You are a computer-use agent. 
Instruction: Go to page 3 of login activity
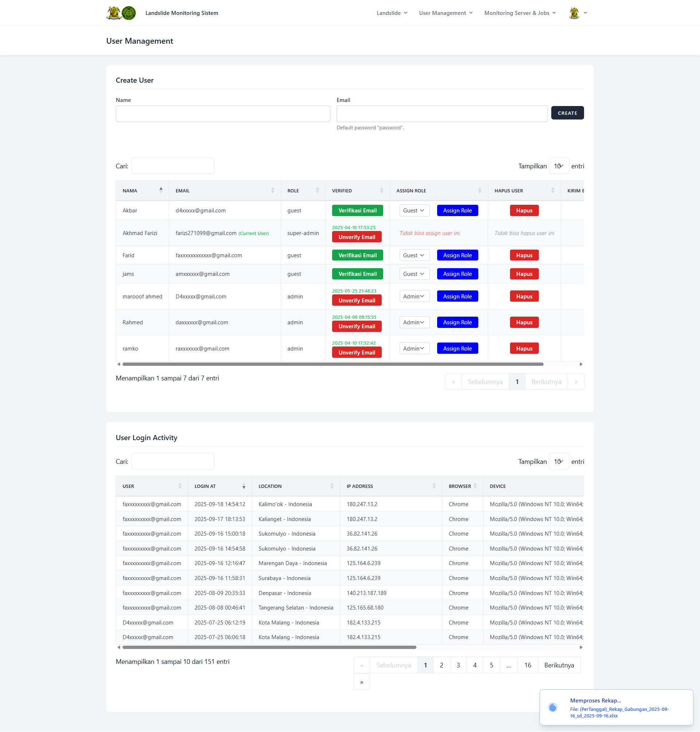point(458,665)
